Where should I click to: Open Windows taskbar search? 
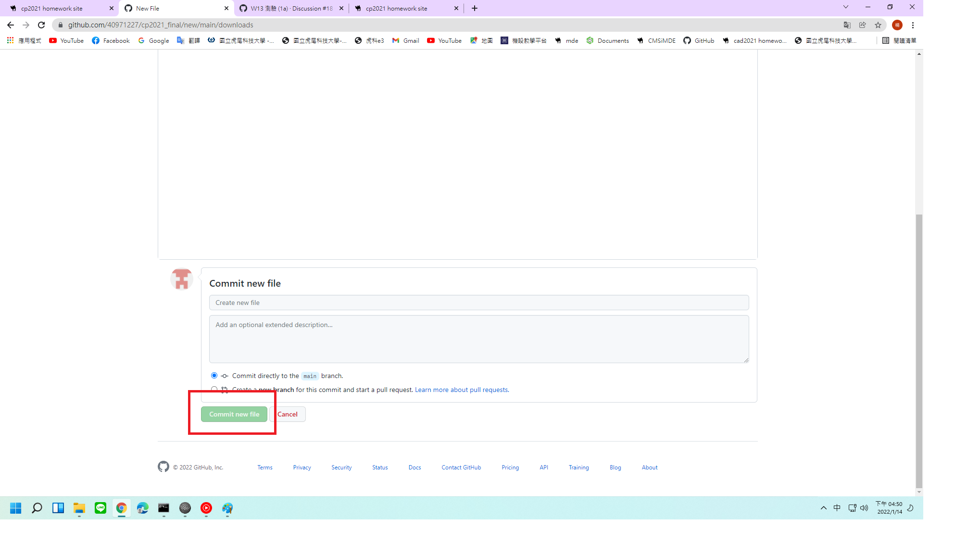pyautogui.click(x=37, y=508)
